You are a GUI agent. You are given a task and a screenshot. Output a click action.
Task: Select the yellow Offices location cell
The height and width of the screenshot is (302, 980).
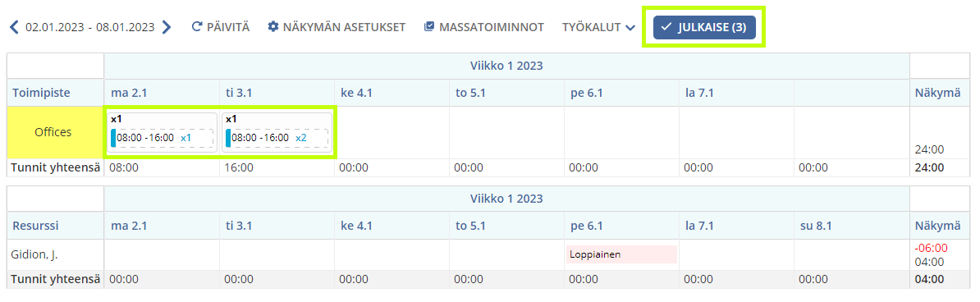(x=55, y=133)
